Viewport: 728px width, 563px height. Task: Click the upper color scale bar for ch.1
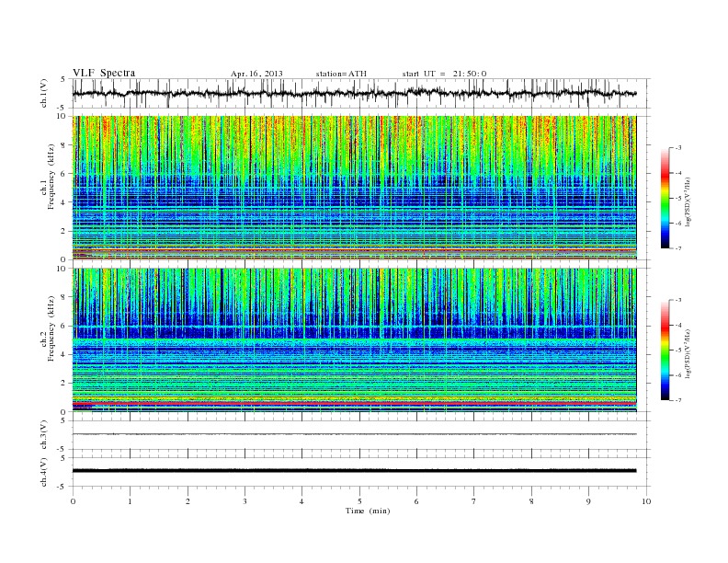(665, 198)
